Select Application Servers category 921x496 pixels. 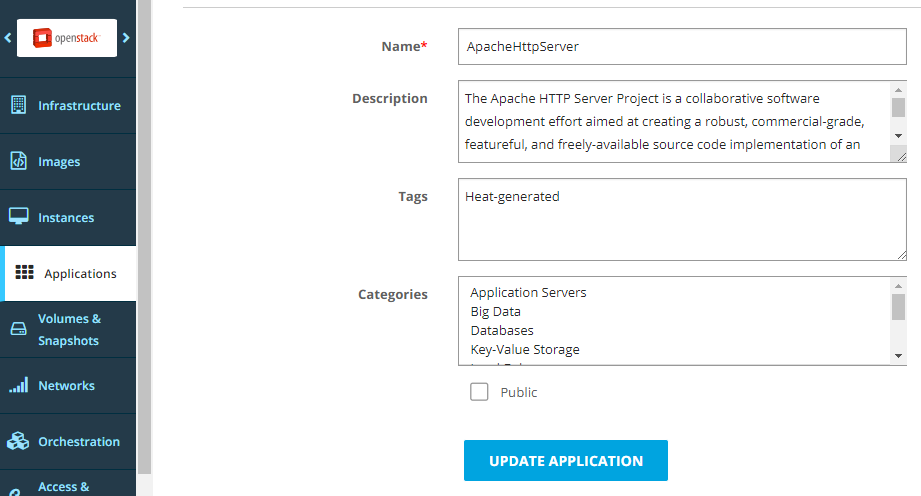[528, 293]
